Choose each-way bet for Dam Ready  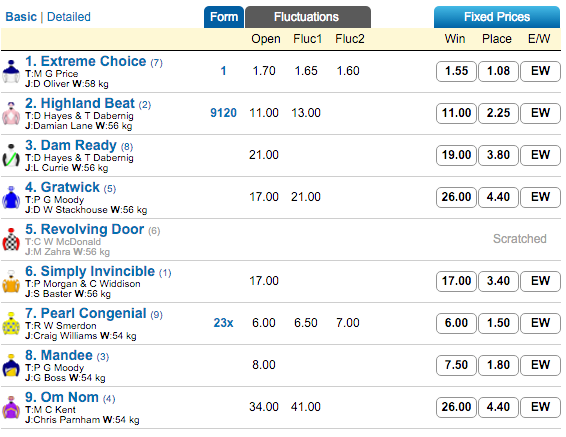pyautogui.click(x=540, y=155)
